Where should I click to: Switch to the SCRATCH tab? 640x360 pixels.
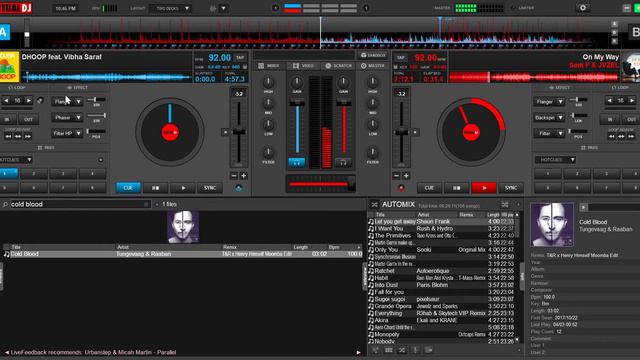pos(339,66)
